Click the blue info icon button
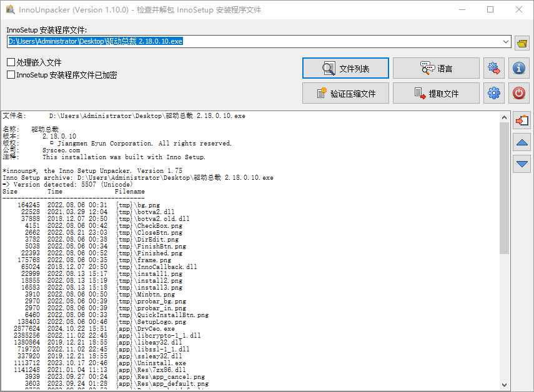 (518, 68)
